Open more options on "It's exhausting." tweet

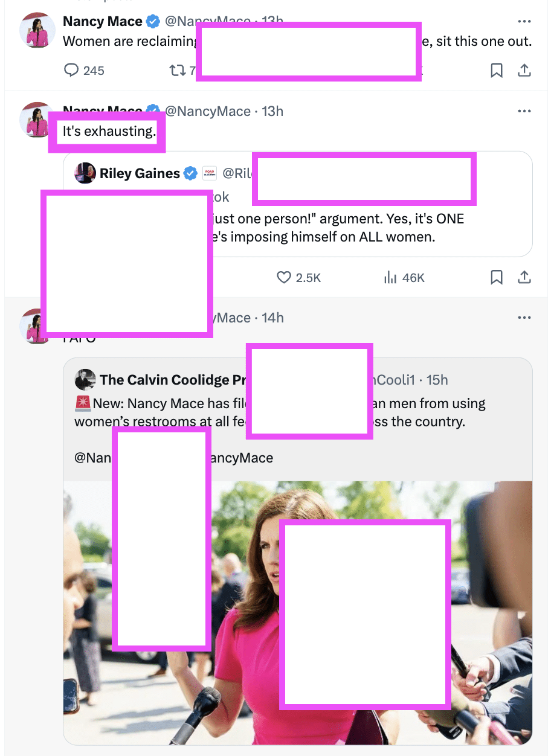[524, 111]
